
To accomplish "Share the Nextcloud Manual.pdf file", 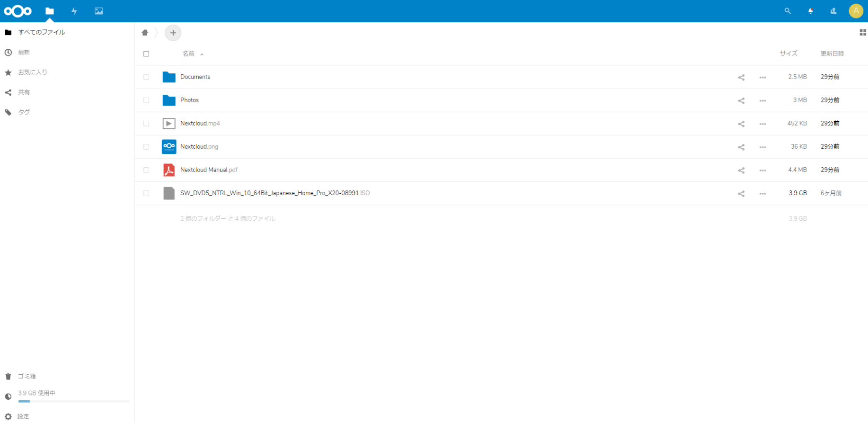I will pos(741,170).
